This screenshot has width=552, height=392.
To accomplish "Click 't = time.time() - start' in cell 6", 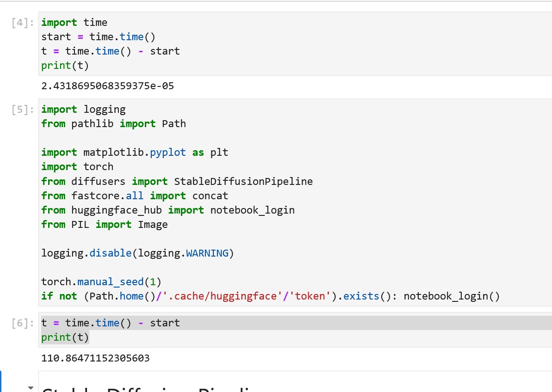I will 110,323.
